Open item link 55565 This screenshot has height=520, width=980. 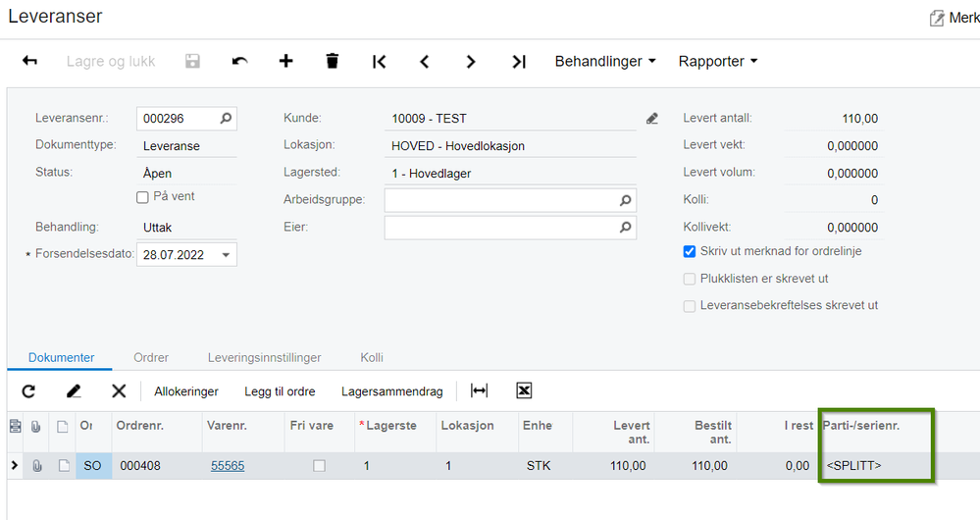tap(228, 466)
